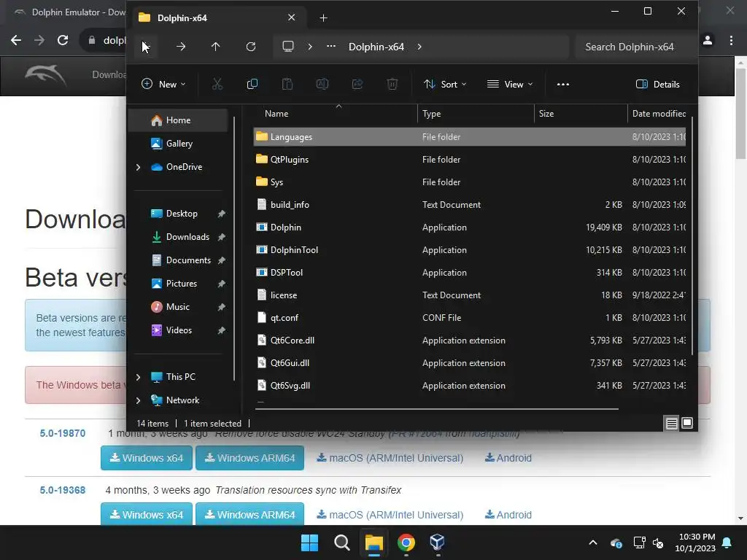Viewport: 747px width, 560px height.
Task: Sort by the Date modified column header
Action: pos(659,114)
